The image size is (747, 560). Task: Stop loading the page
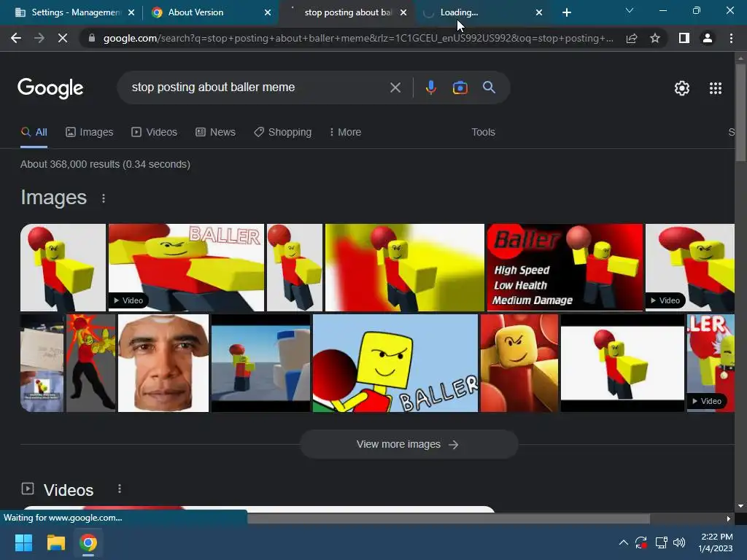click(63, 38)
